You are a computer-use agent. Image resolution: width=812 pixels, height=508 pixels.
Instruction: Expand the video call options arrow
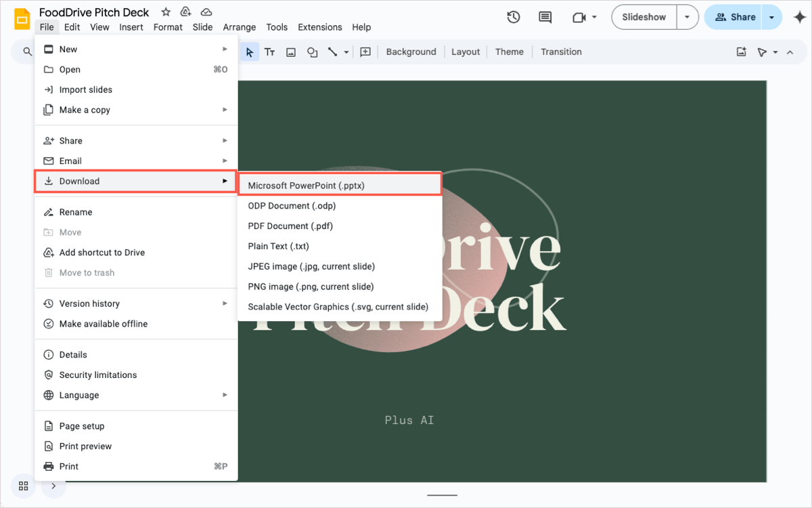coord(594,17)
